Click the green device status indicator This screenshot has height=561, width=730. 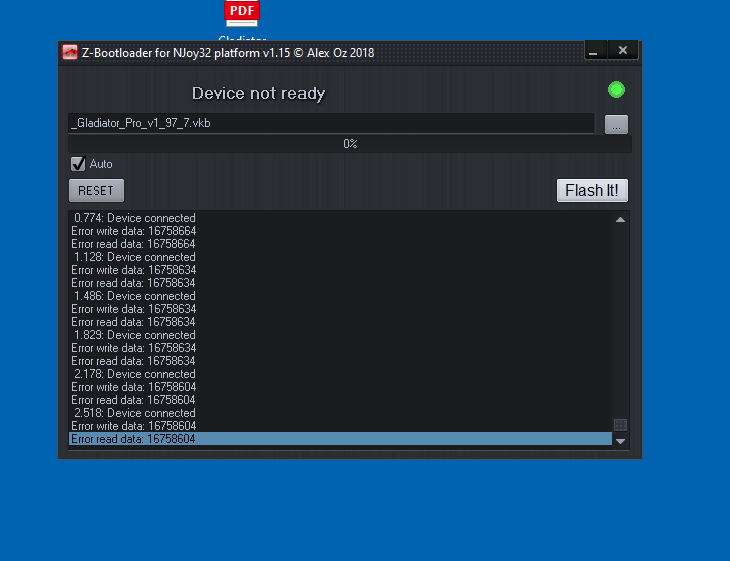click(616, 90)
